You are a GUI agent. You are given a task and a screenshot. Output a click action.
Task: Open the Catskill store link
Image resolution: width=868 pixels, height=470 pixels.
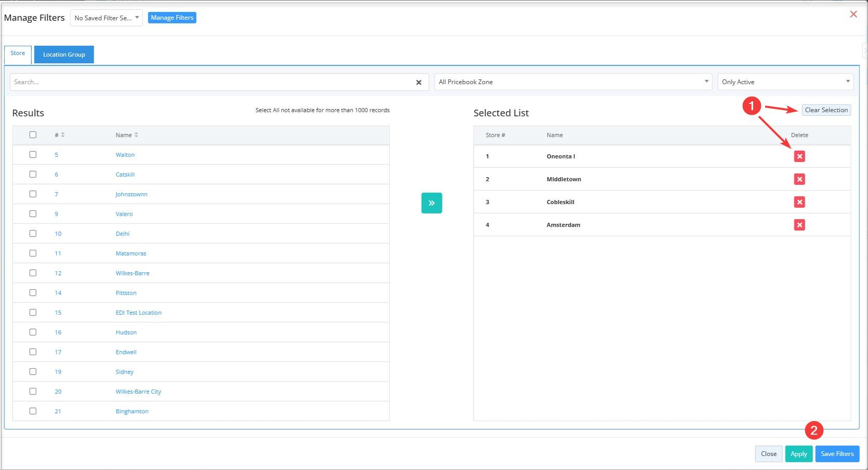click(x=125, y=174)
